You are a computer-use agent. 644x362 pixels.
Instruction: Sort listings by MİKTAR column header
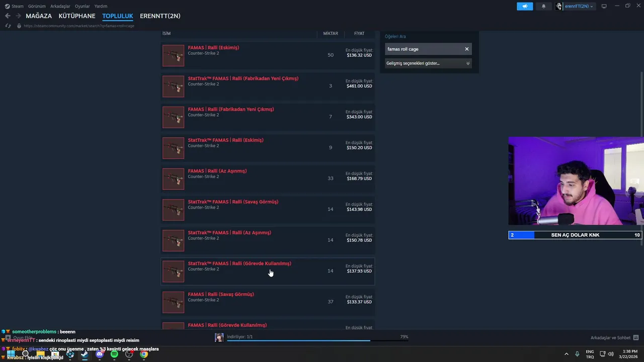331,33
